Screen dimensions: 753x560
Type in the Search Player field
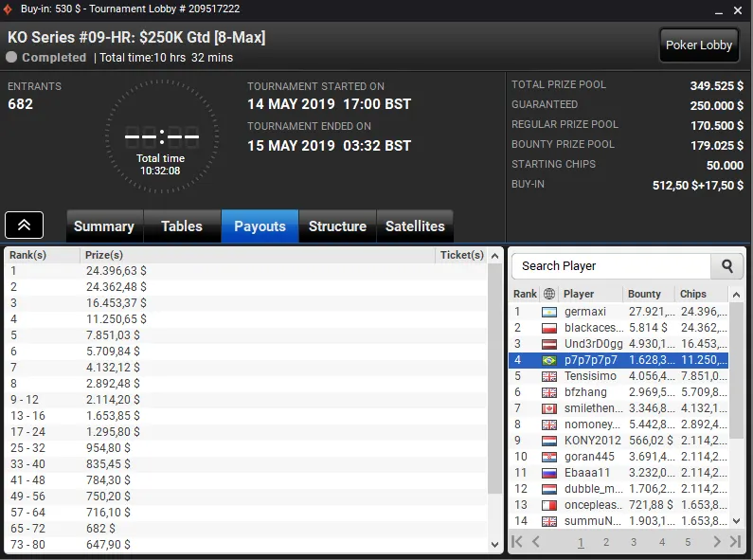(611, 266)
